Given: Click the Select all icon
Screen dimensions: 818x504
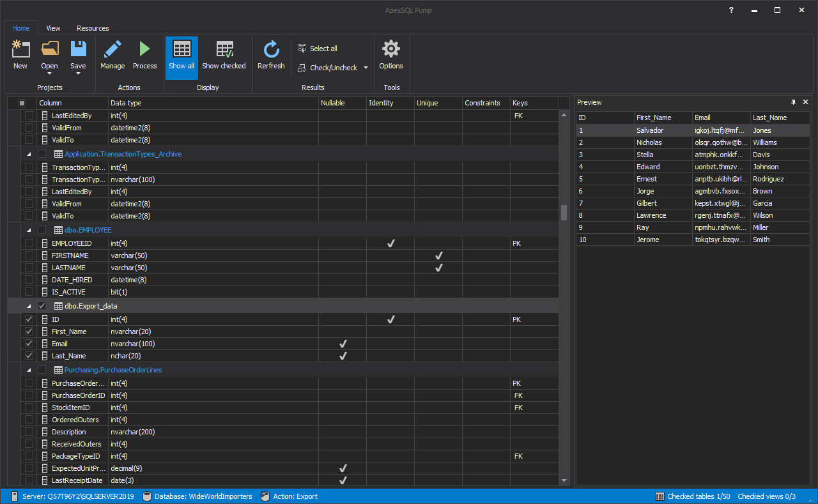Looking at the screenshot, I should 302,49.
